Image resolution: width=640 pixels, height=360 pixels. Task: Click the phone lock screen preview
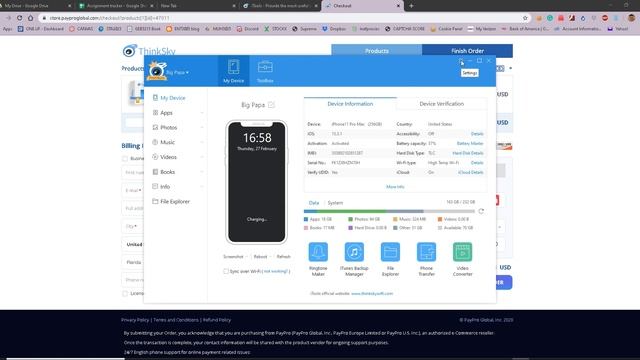pos(257,182)
